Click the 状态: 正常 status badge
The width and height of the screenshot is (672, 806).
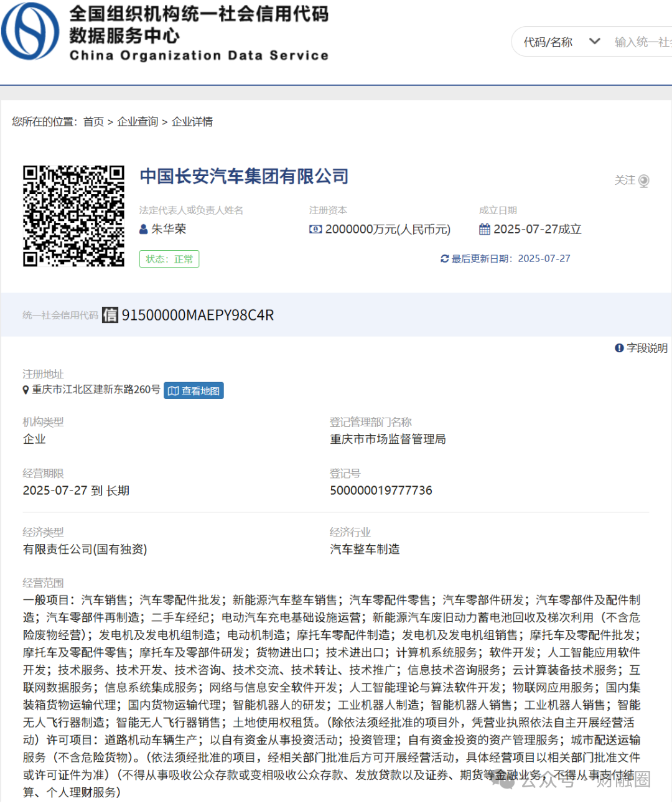pyautogui.click(x=169, y=259)
